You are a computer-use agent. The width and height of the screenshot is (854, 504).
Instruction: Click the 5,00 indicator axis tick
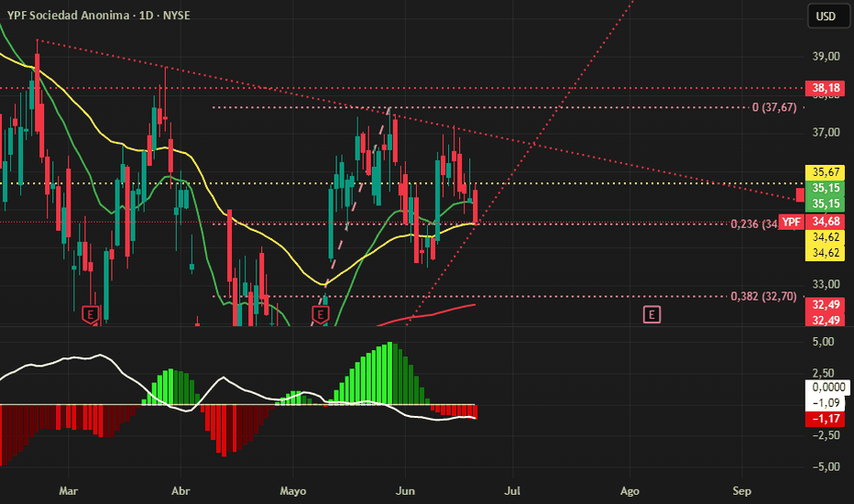point(823,342)
